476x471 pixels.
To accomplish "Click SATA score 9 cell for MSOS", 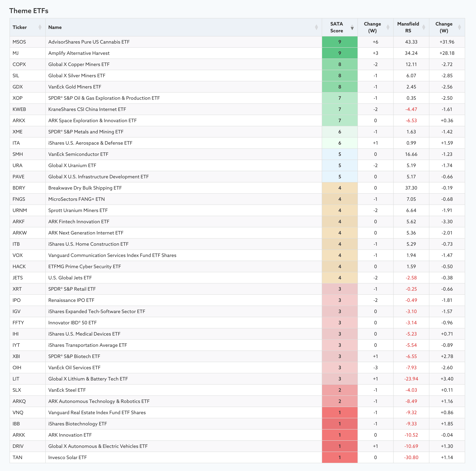I will (340, 42).
